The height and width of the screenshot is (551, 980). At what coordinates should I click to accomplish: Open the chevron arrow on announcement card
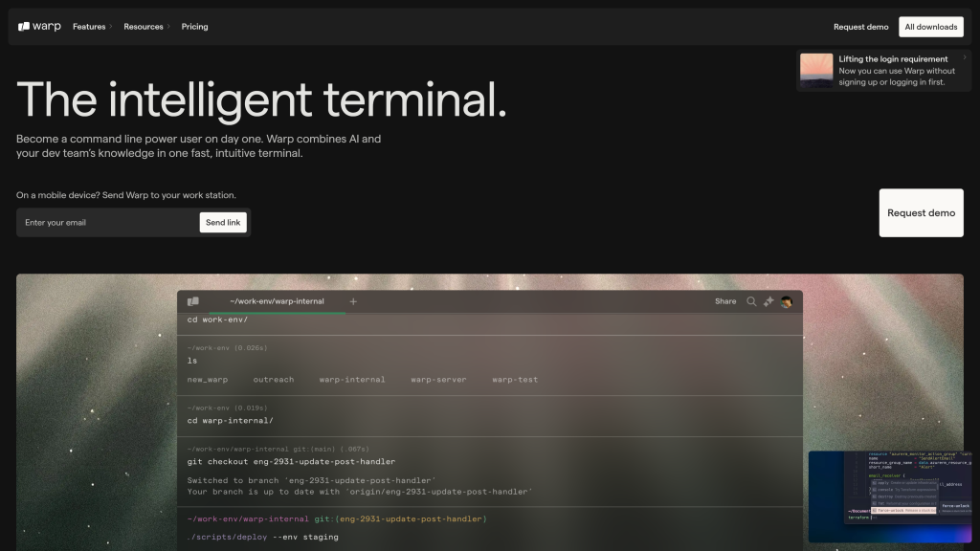[x=965, y=57]
